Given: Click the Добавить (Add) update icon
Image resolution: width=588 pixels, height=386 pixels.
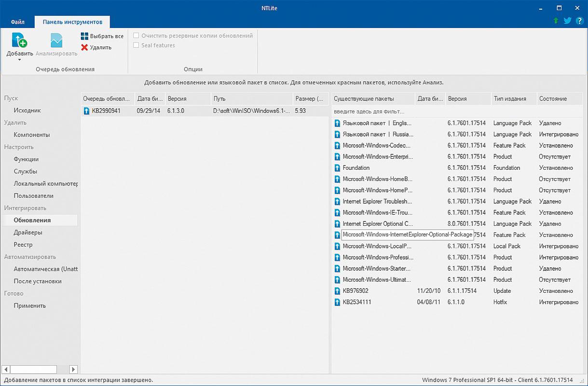Looking at the screenshot, I should [x=20, y=41].
